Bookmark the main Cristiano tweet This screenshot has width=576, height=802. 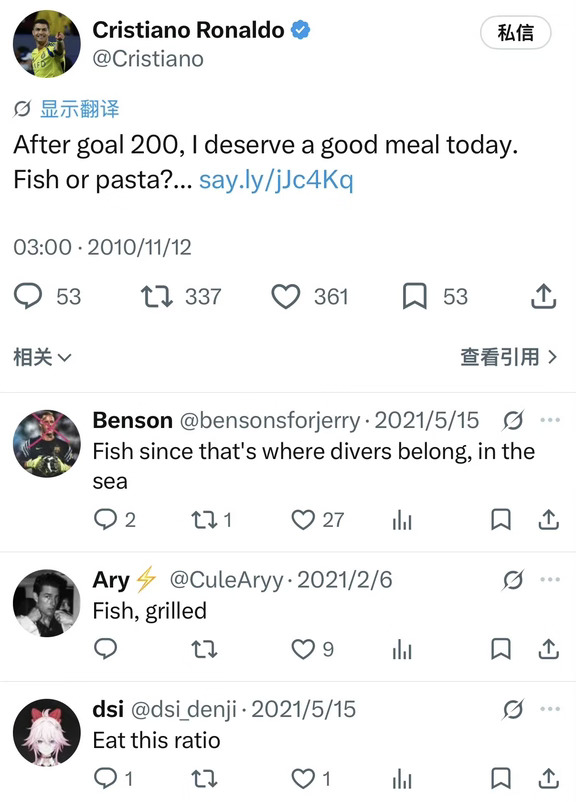pos(414,297)
